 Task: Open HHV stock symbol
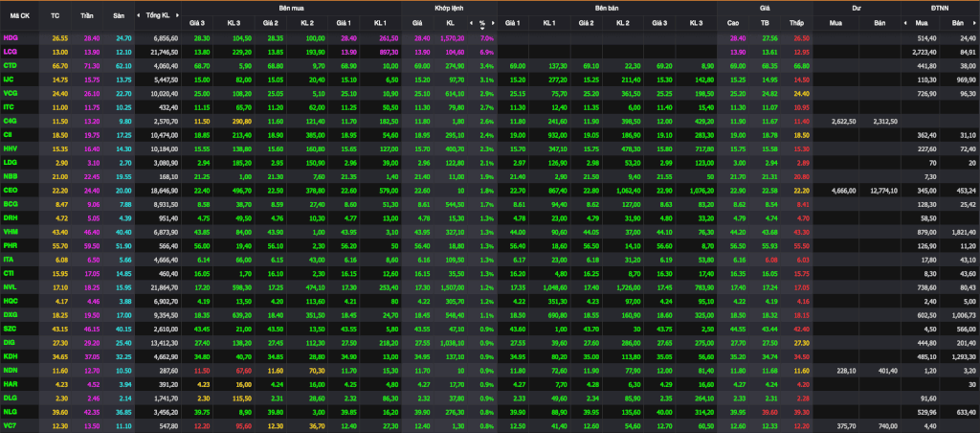point(11,148)
